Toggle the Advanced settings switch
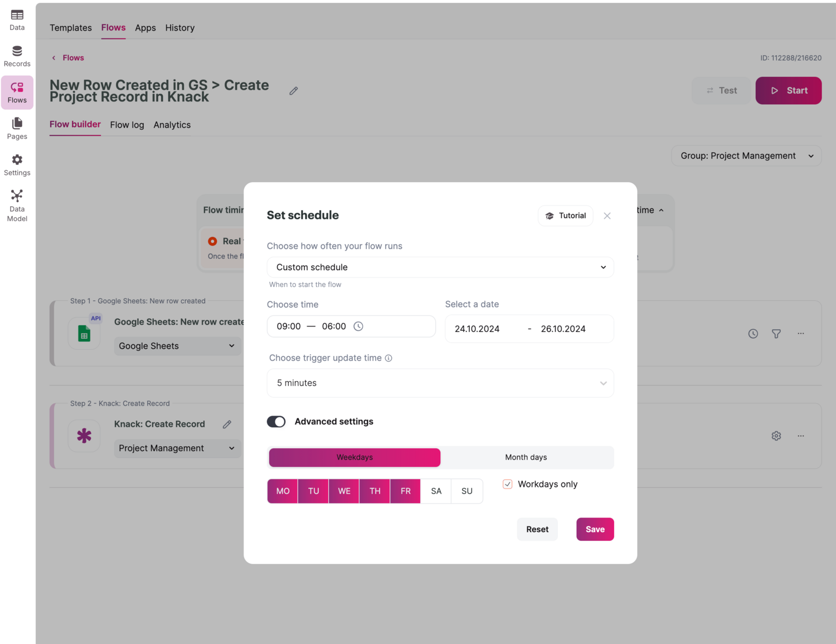This screenshot has height=644, width=836. pyautogui.click(x=276, y=422)
